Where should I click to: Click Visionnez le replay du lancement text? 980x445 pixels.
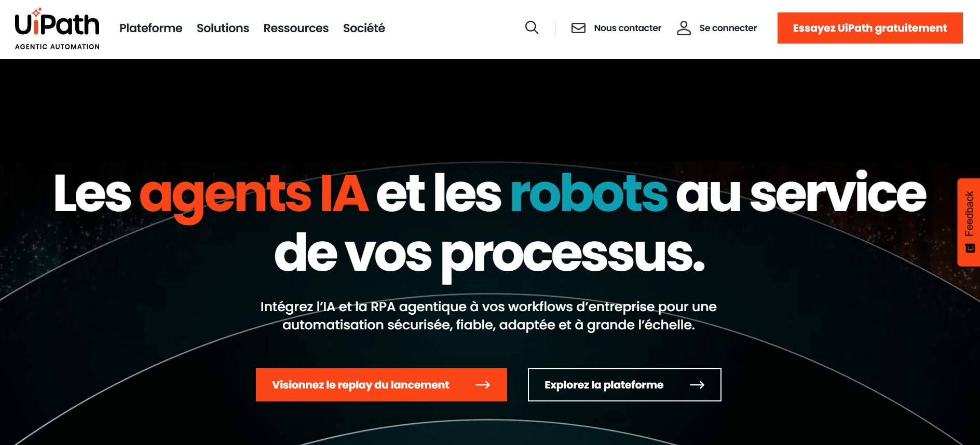[x=361, y=385]
